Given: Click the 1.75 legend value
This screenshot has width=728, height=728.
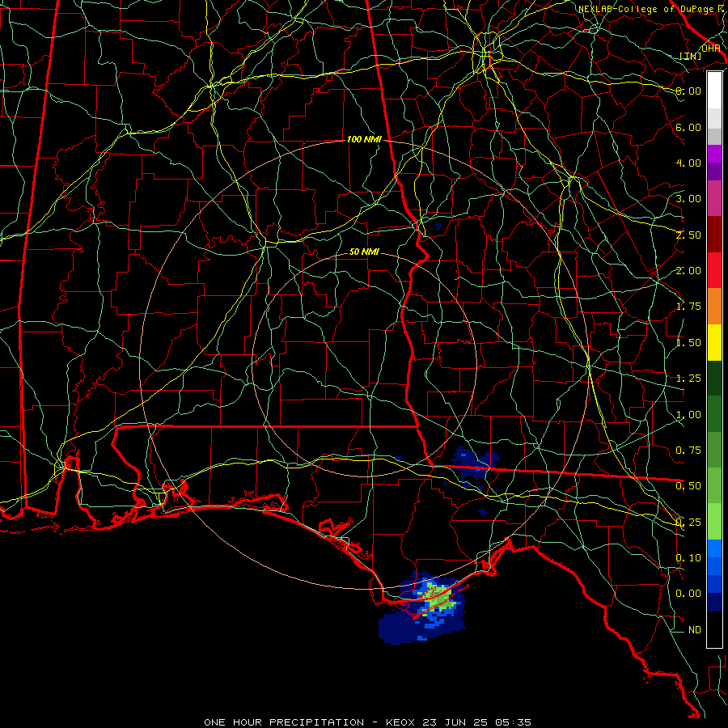Looking at the screenshot, I should (688, 307).
